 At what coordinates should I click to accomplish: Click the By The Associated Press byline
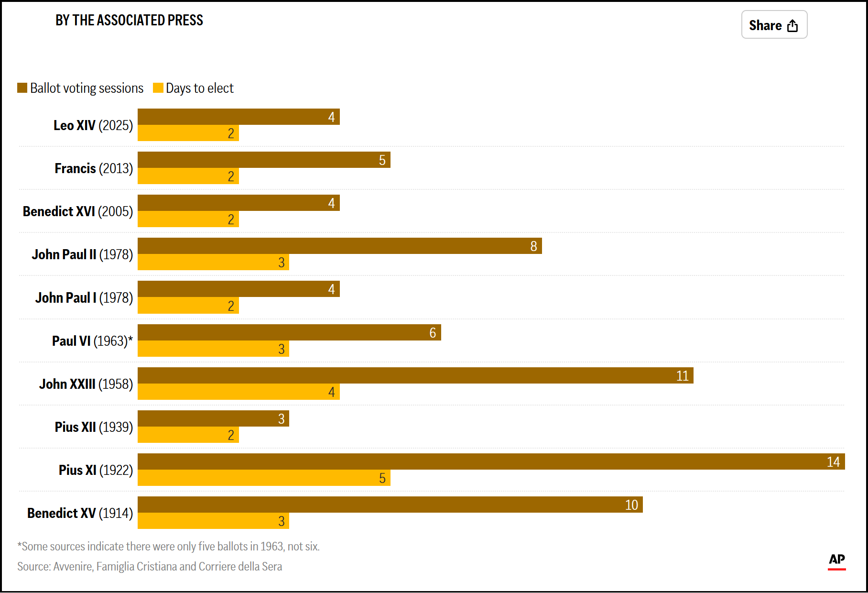pyautogui.click(x=129, y=20)
